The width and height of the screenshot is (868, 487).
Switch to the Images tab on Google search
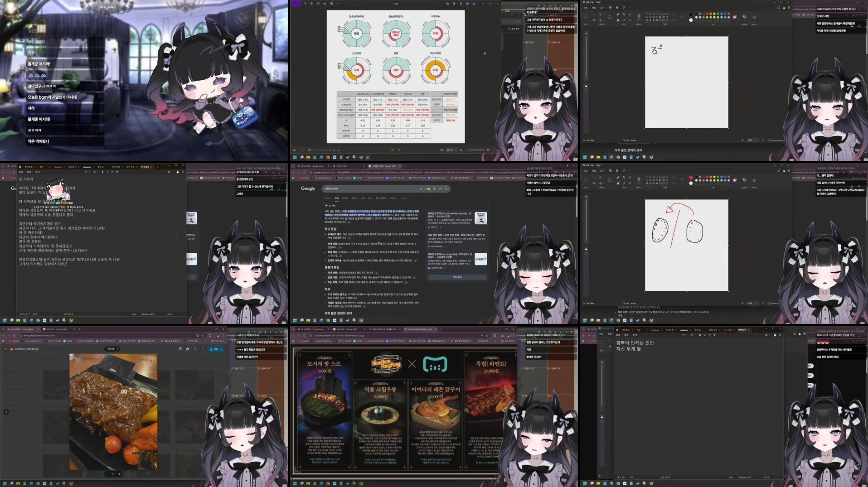click(x=345, y=198)
